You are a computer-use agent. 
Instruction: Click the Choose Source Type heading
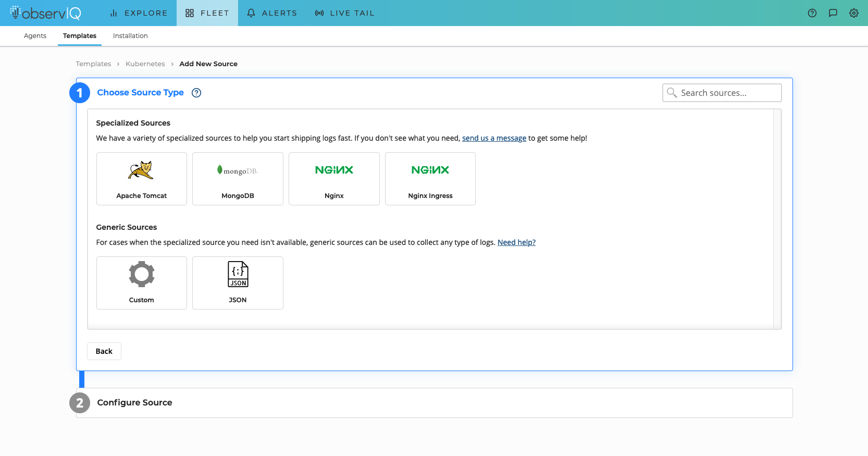(140, 92)
